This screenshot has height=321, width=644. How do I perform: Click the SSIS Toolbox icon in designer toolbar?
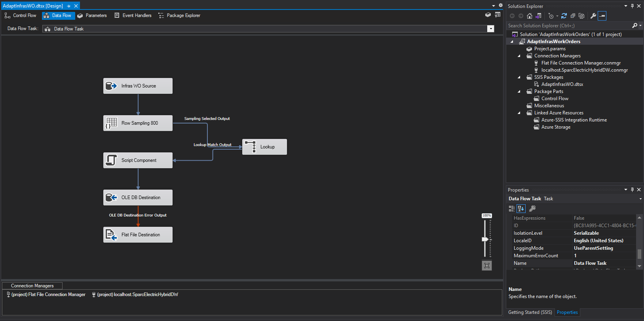(498, 15)
